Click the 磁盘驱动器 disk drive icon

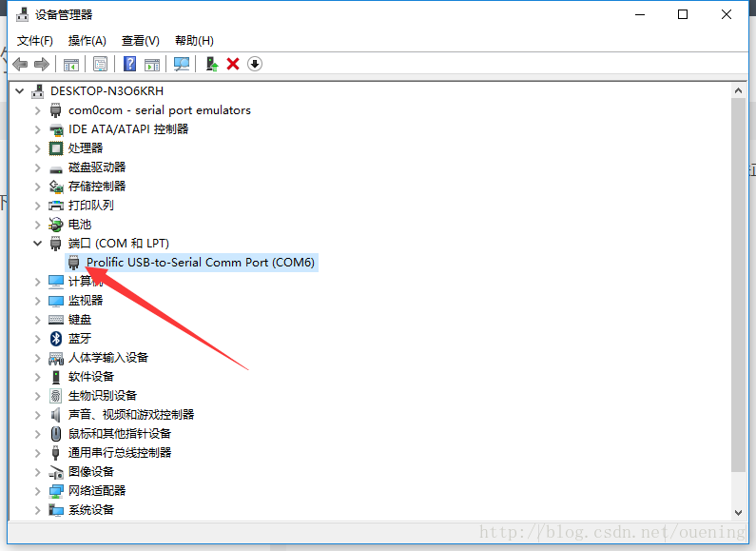56,168
